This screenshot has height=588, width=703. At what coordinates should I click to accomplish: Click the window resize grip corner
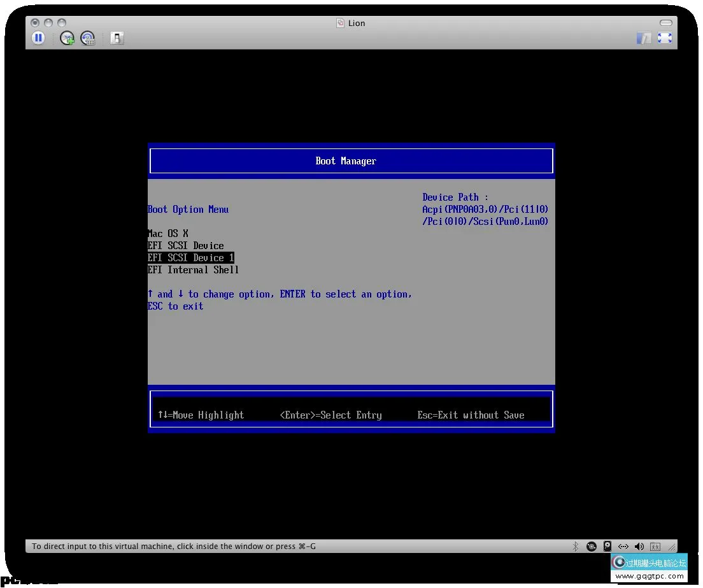(x=671, y=547)
